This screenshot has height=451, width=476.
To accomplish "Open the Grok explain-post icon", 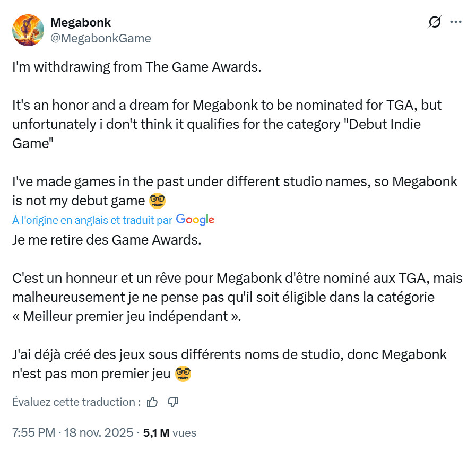I will coord(435,22).
